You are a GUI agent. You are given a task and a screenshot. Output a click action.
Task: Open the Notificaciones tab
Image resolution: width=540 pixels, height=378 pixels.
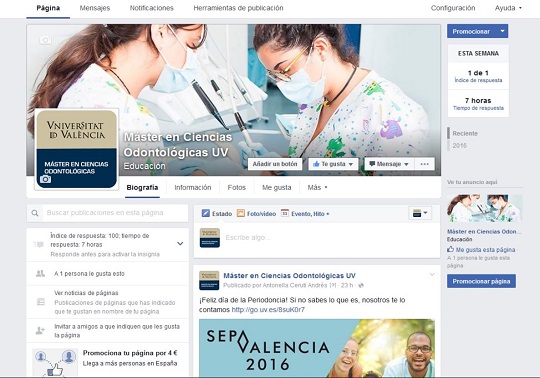tap(152, 8)
